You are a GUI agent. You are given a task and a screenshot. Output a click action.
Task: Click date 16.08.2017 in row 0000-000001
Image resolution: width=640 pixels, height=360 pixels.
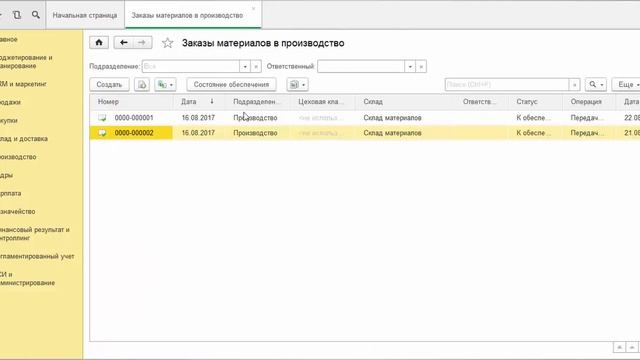198,118
